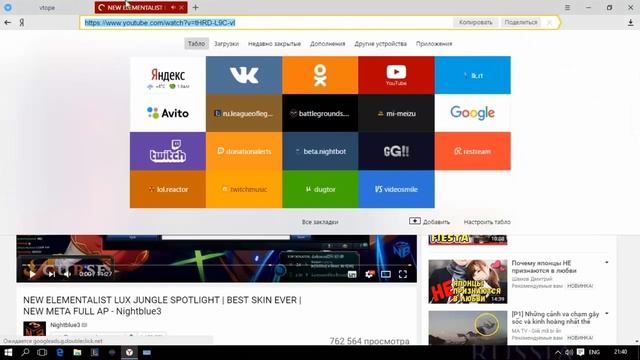Open the Google tile
Image resolution: width=640 pixels, height=360 pixels.
[473, 113]
